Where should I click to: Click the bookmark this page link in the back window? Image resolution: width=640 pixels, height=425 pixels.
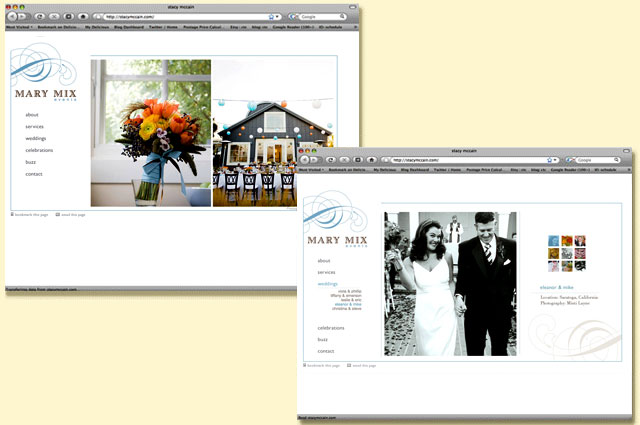(29, 214)
